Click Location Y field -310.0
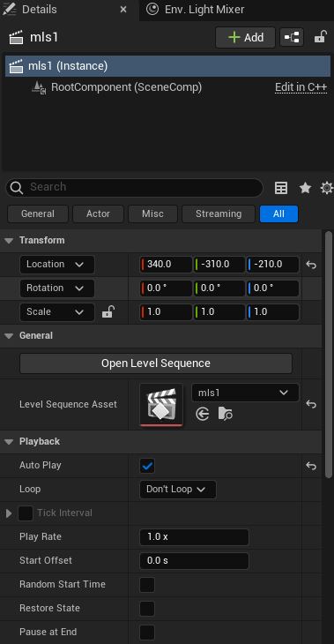Image resolution: width=334 pixels, height=644 pixels. (219, 265)
